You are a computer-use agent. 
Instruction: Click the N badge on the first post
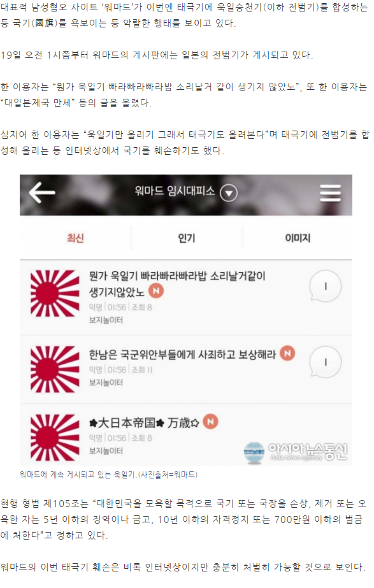click(156, 291)
